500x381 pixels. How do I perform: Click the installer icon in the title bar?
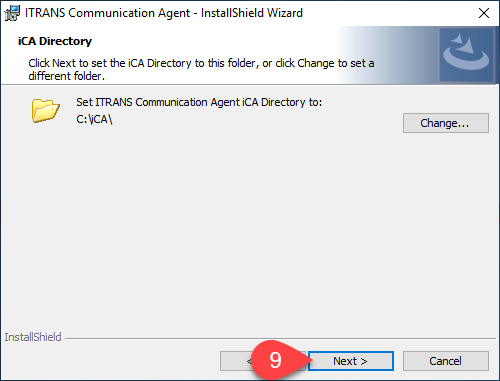click(x=12, y=13)
